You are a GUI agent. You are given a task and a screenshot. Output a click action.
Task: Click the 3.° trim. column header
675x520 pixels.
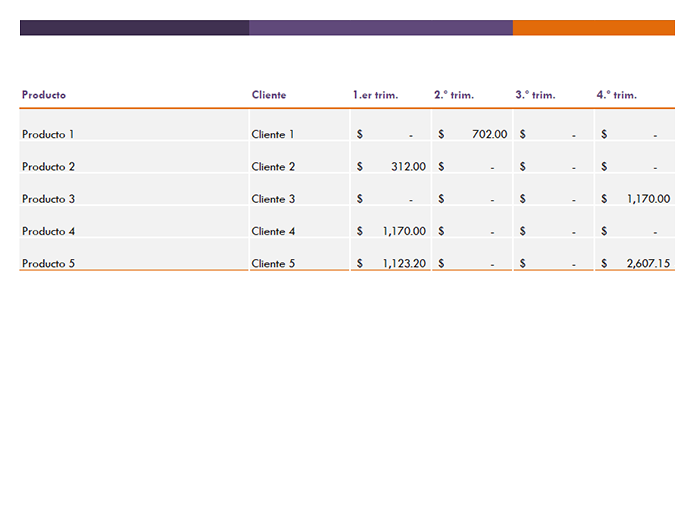pos(535,95)
